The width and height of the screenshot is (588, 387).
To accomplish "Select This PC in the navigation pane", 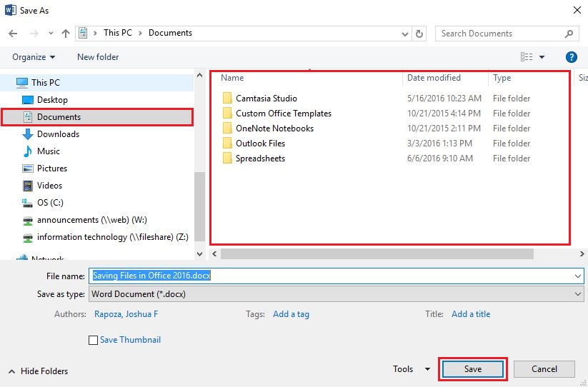I will (x=96, y=82).
